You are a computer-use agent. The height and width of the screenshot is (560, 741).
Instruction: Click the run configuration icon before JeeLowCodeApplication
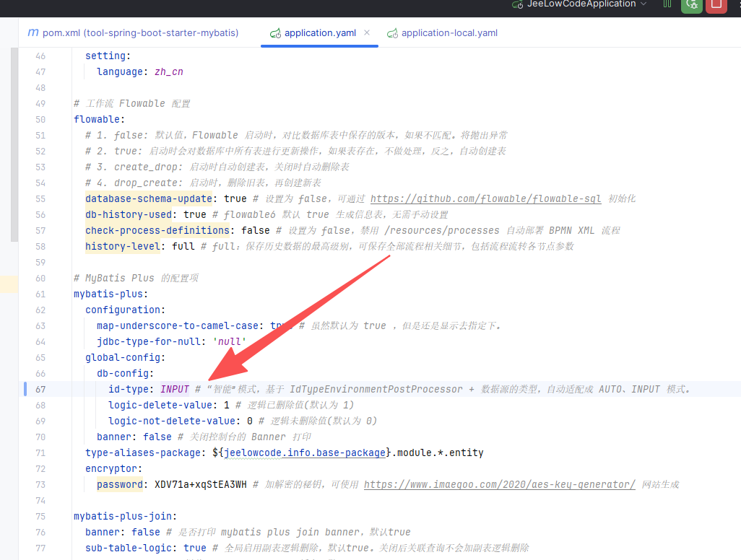517,4
